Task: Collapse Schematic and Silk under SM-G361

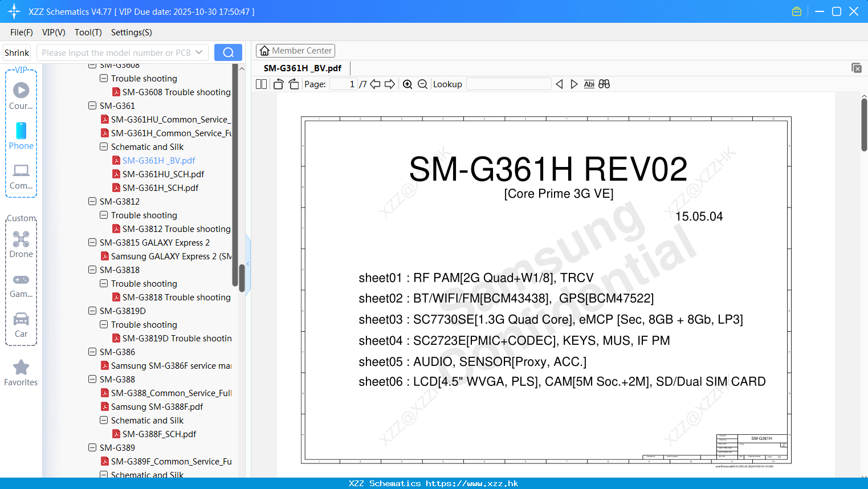Action: click(104, 146)
